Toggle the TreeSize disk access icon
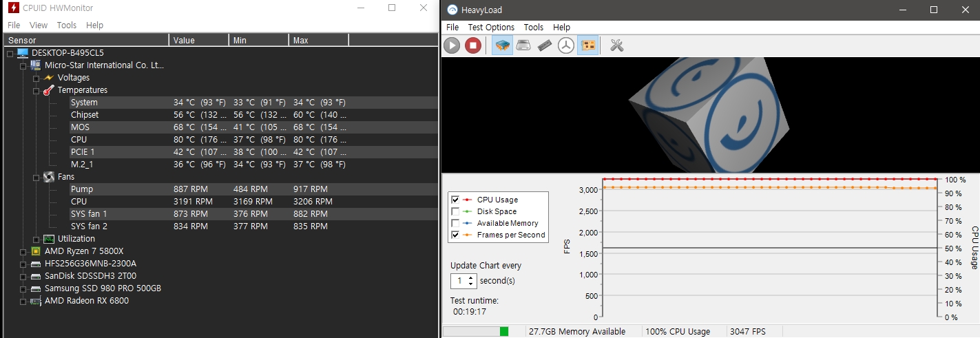Image resolution: width=980 pixels, height=338 pixels. (566, 45)
